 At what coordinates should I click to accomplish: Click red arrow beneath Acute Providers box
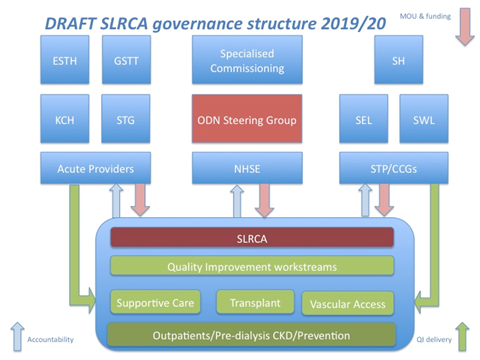tap(140, 200)
